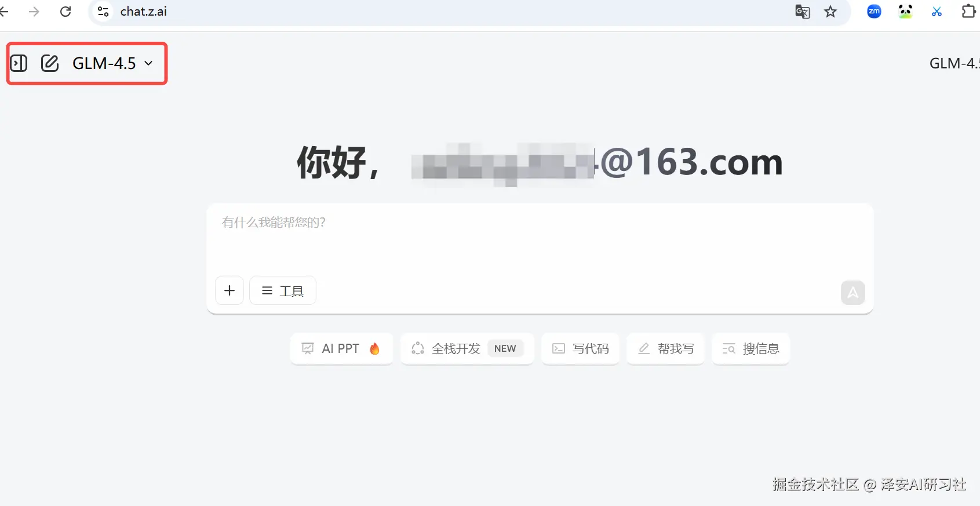Open the site info icon in address bar
Screen dimensions: 980x506
(x=103, y=12)
